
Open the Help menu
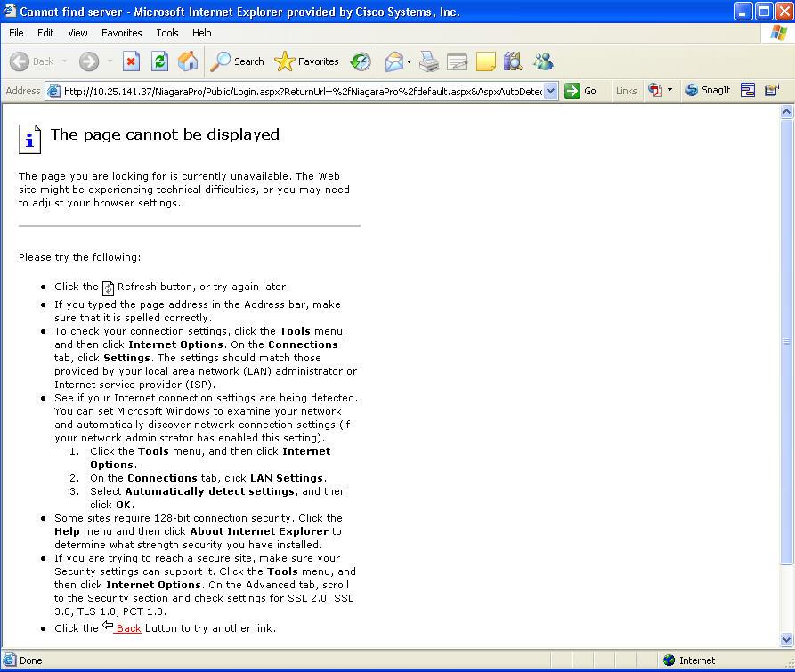coord(202,33)
